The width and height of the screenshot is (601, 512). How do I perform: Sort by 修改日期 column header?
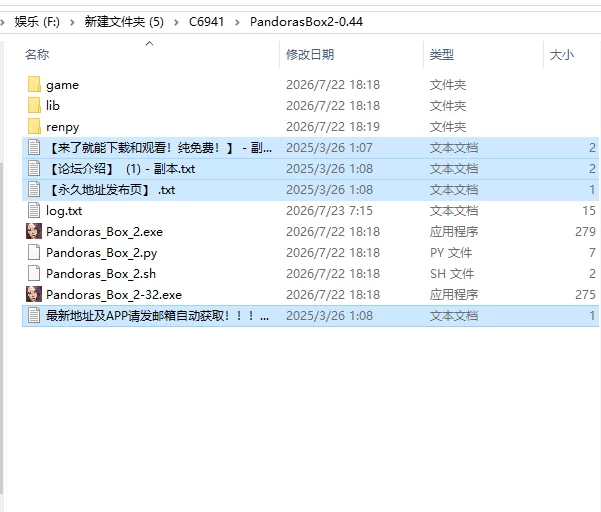pyautogui.click(x=310, y=55)
